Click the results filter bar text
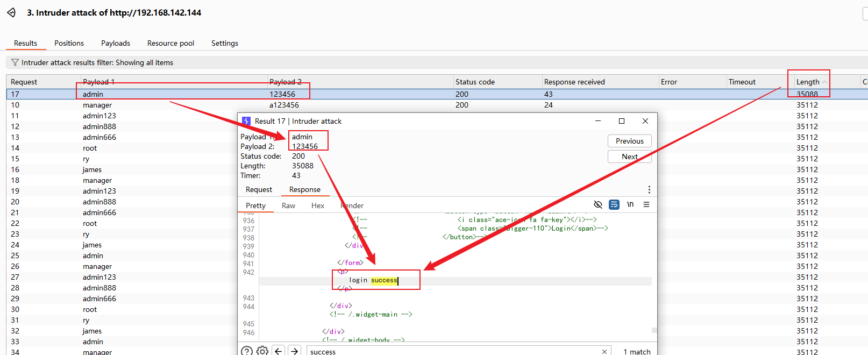Screen dimensions: 868x355 [97, 62]
